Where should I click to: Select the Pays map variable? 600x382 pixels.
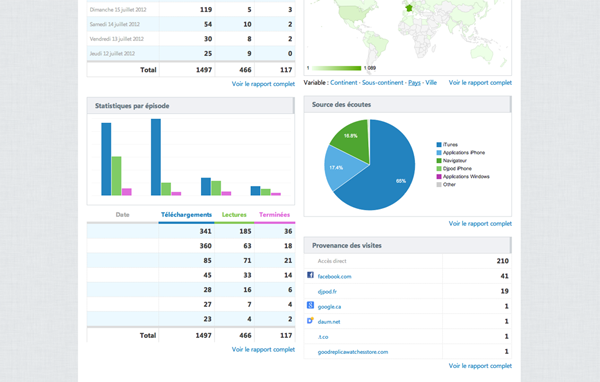tap(414, 83)
